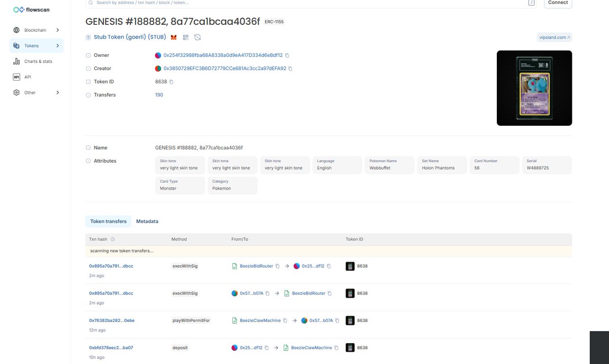The height and width of the screenshot is (364, 609).
Task: Click the slash shortcut icon in search bar
Action: [531, 3]
